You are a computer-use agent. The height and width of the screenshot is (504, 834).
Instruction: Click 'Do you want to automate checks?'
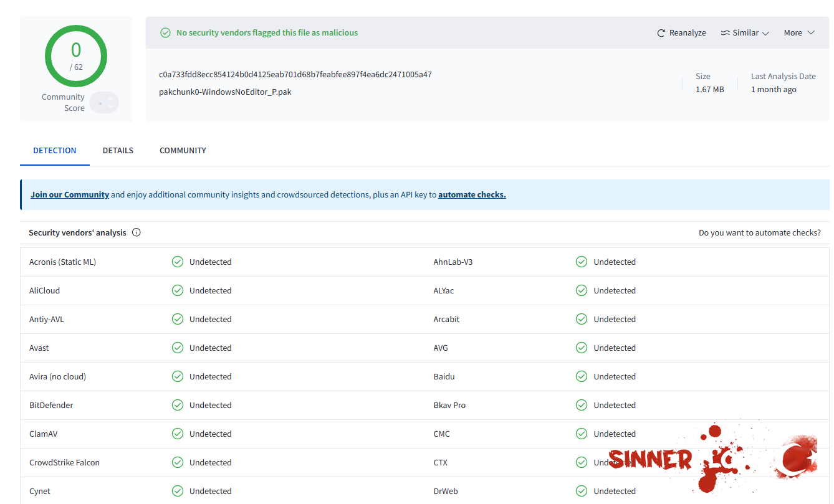point(759,232)
